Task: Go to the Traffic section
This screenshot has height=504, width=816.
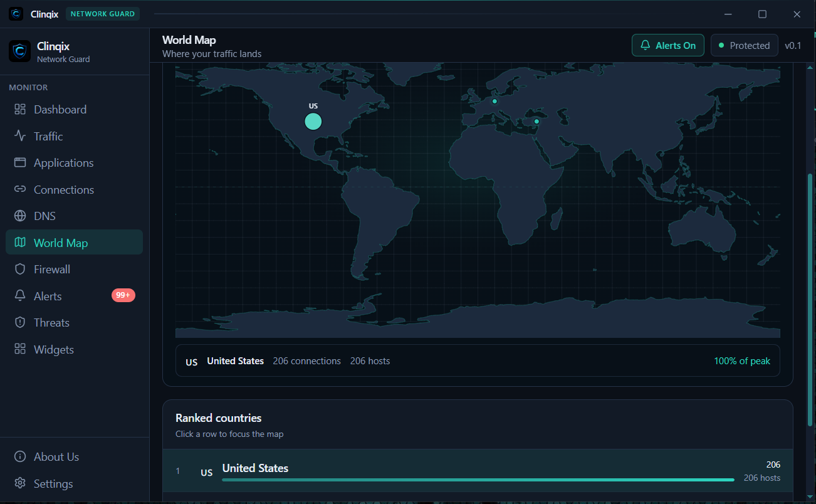Action: [75, 136]
